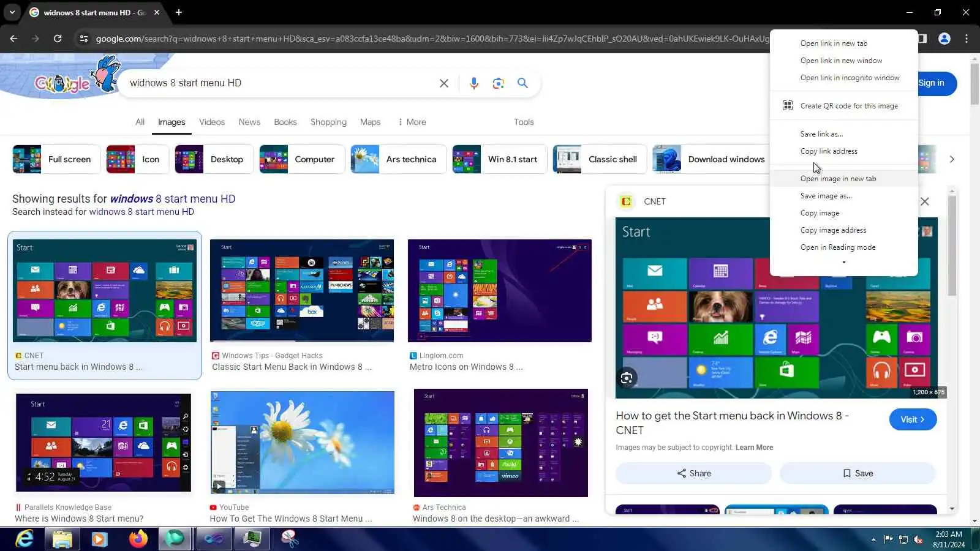Image resolution: width=980 pixels, height=551 pixels.
Task: Expand the More search categories menu
Action: (412, 122)
